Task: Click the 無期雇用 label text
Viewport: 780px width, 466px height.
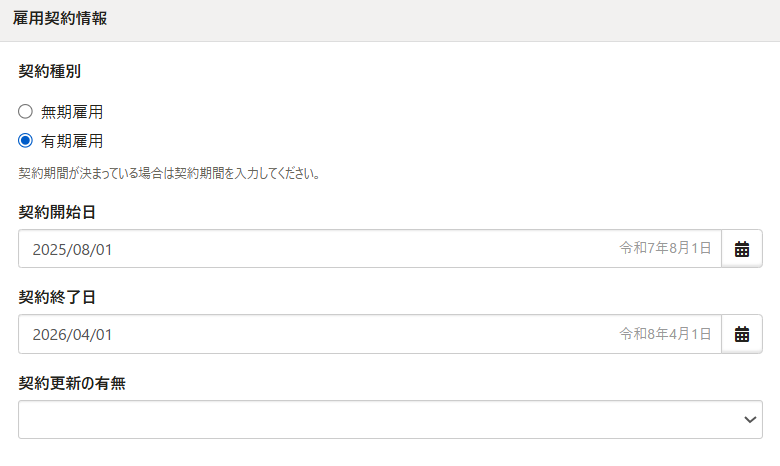Action: pos(72,112)
